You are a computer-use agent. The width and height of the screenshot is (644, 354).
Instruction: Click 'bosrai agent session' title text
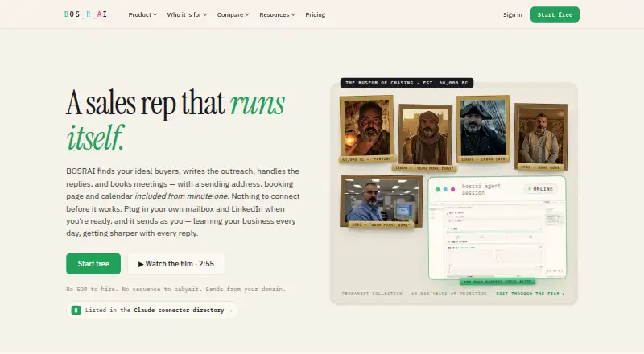pyautogui.click(x=481, y=189)
